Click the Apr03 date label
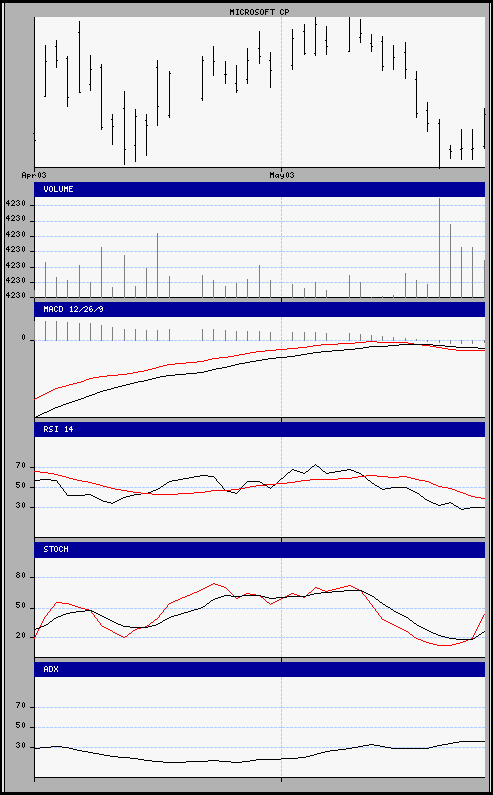This screenshot has height=795, width=493. pyautogui.click(x=34, y=175)
